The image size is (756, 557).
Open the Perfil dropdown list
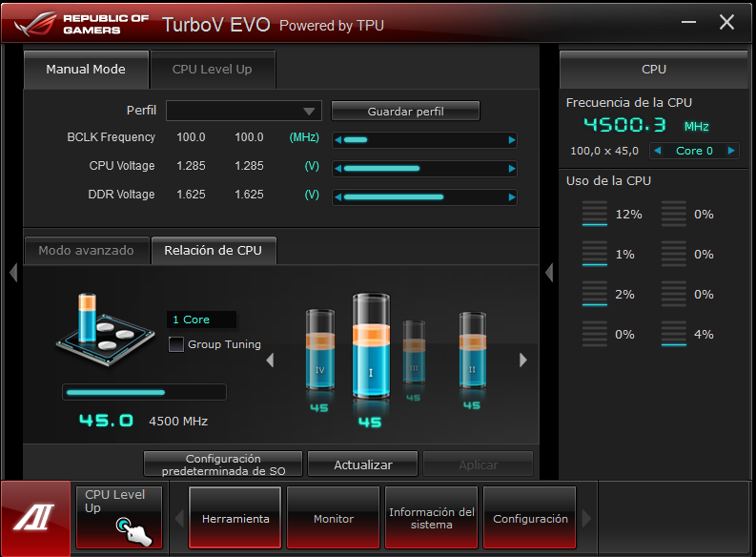point(244,111)
